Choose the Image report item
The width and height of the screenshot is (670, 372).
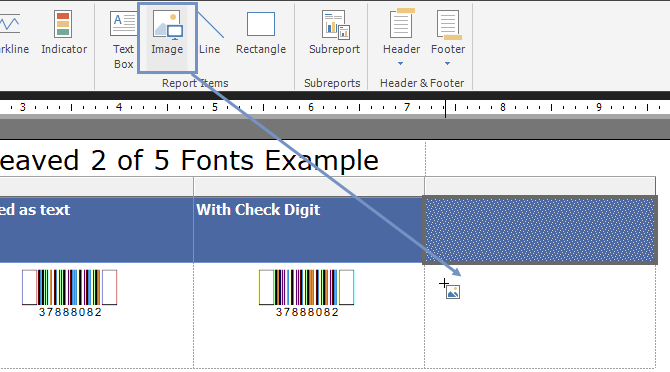click(x=167, y=38)
